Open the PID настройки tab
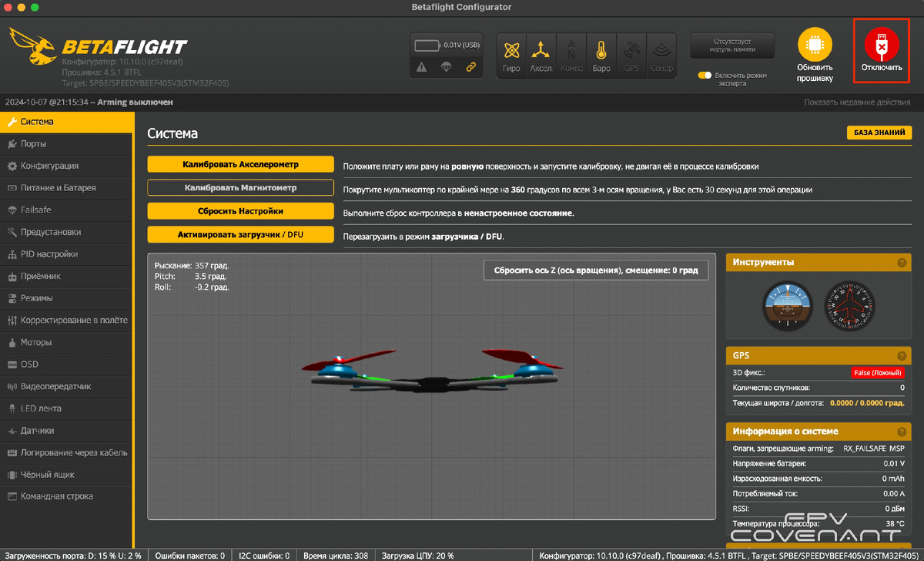The width and height of the screenshot is (924, 561). point(67,254)
